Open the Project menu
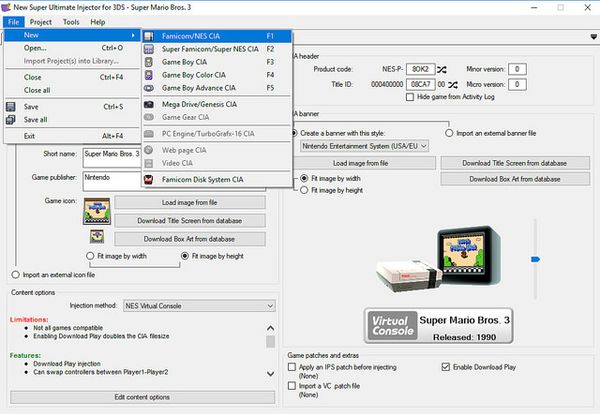This screenshot has width=600, height=414. [x=41, y=22]
